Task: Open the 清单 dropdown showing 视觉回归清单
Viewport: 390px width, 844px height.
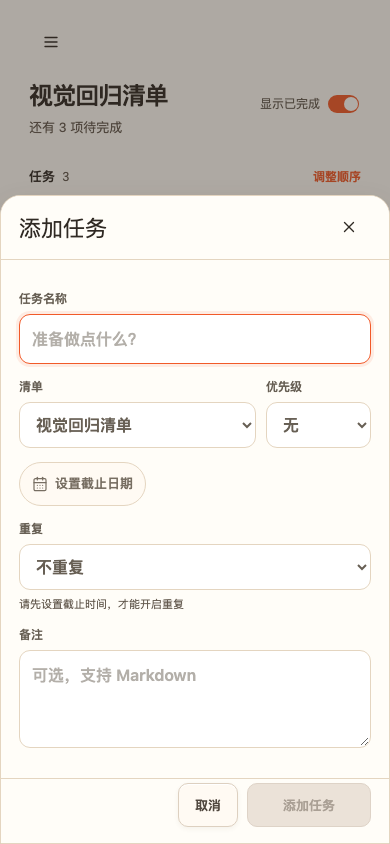Action: click(x=137, y=425)
